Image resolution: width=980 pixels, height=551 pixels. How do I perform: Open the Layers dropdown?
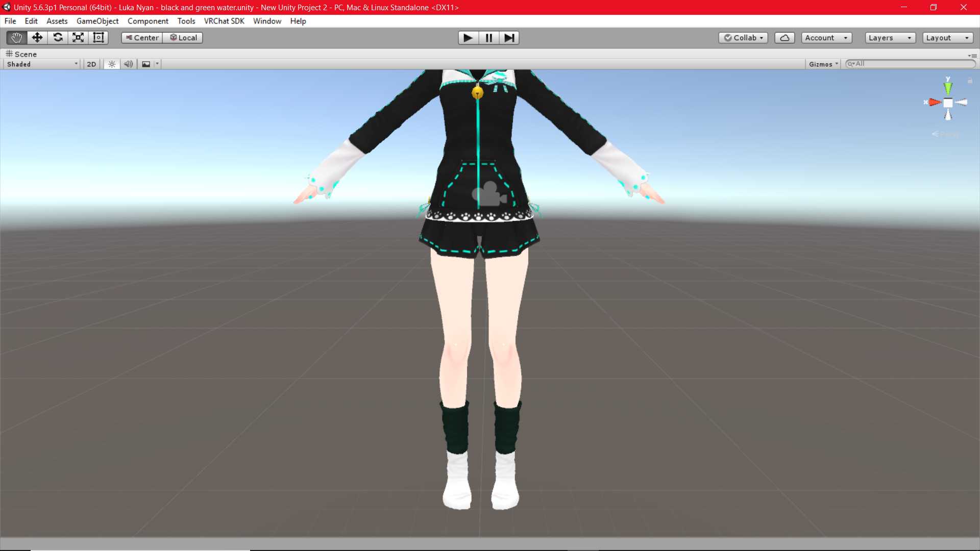click(889, 37)
